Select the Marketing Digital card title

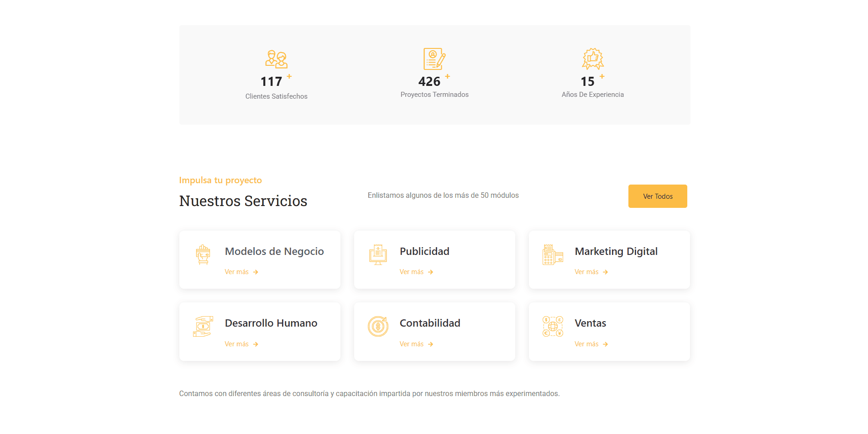(x=616, y=251)
